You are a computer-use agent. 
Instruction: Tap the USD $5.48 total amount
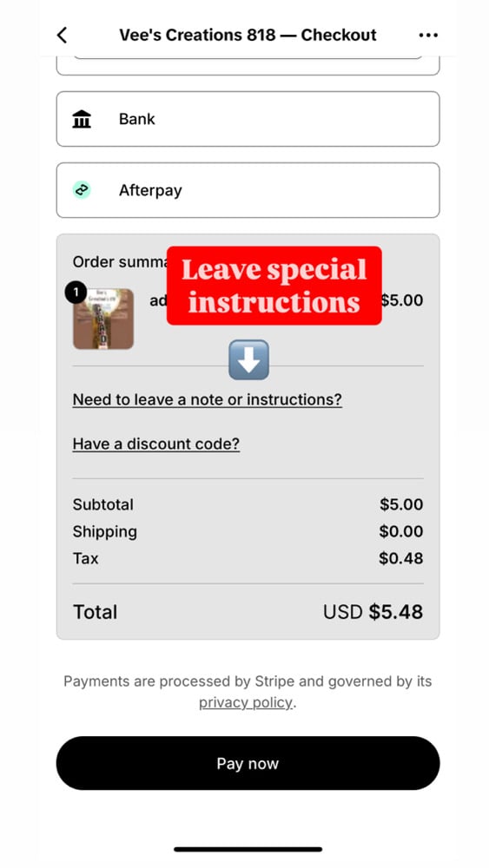point(373,612)
